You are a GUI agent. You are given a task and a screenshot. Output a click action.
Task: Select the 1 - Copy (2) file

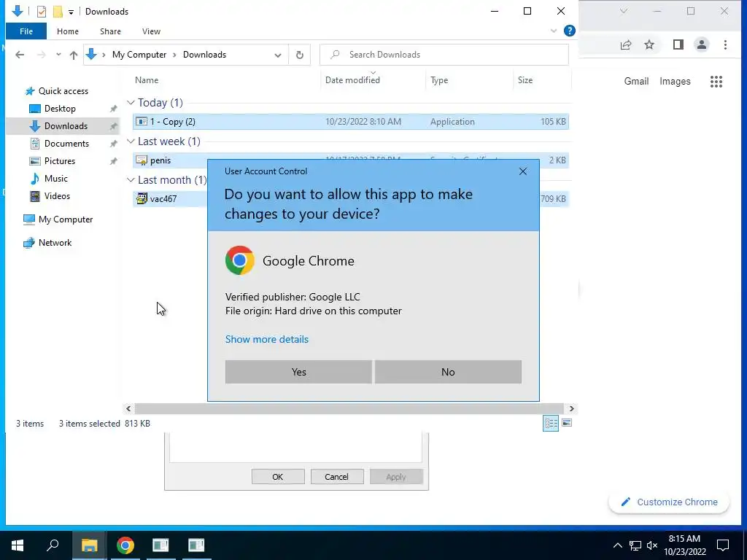click(351, 122)
